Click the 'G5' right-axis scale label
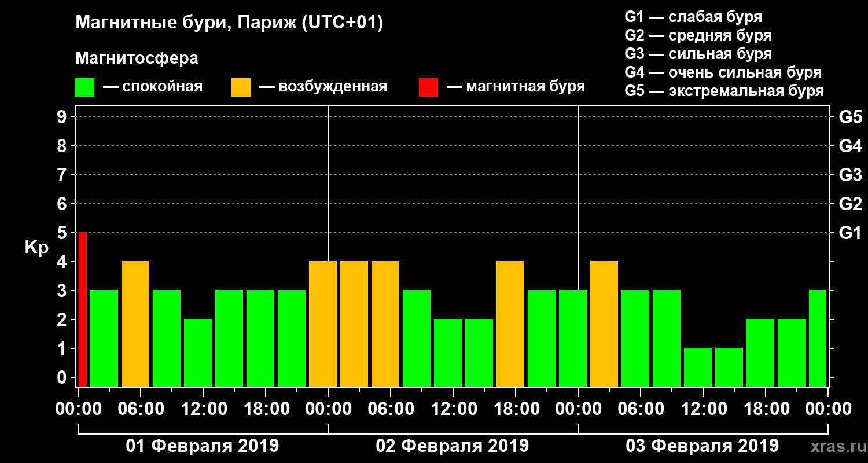 click(x=850, y=117)
